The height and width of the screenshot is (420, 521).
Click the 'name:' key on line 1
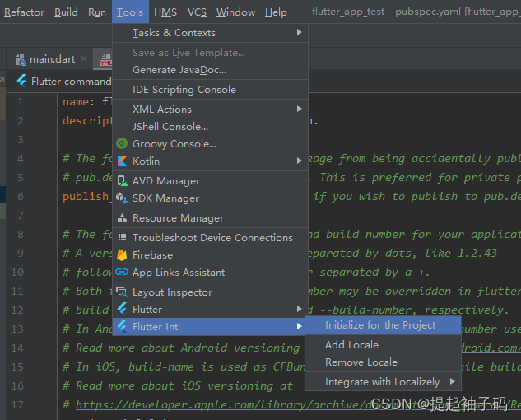[x=78, y=101]
